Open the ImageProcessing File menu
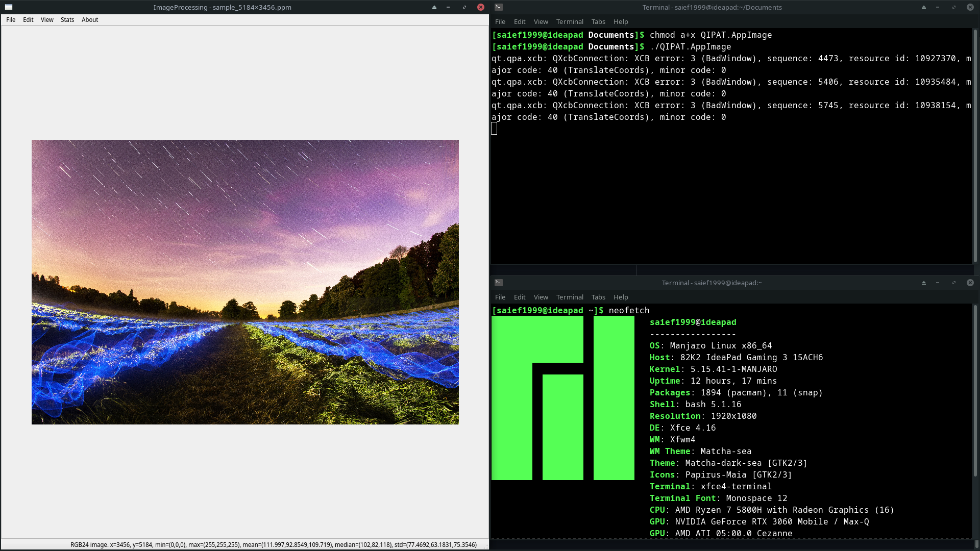The image size is (980, 551). pos(11,20)
